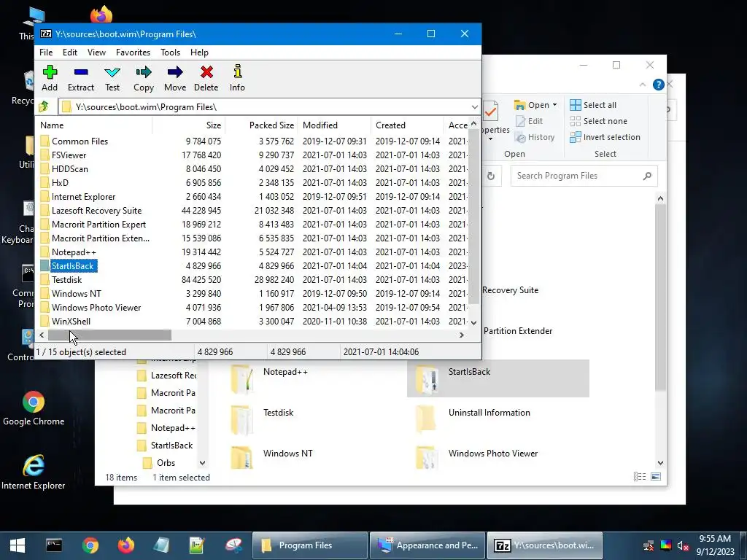The height and width of the screenshot is (560, 747).
Task: Click the Copy toolbar icon
Action: coord(144,78)
